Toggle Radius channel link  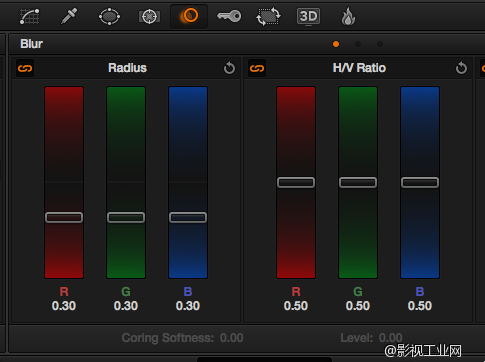pos(25,68)
